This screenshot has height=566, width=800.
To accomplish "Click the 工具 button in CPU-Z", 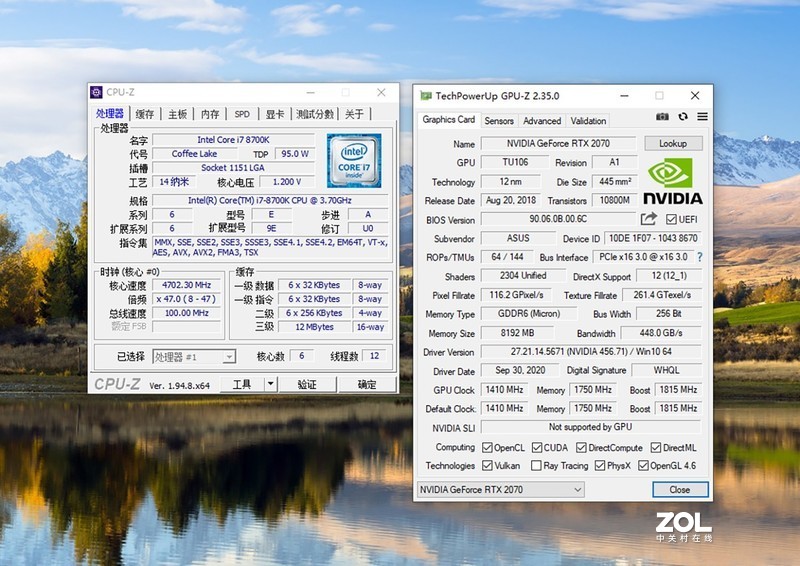I will click(242, 384).
